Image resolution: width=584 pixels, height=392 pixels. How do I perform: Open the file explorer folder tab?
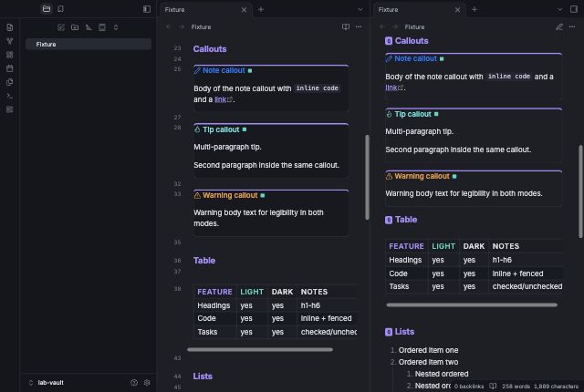47,9
